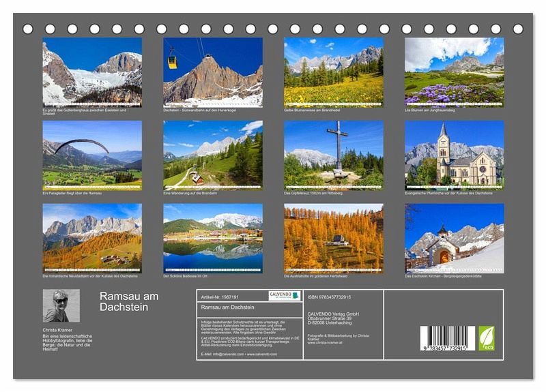
Task: Click the 'CALVENDO Verlag GmbH' address block
Action: coord(333,318)
